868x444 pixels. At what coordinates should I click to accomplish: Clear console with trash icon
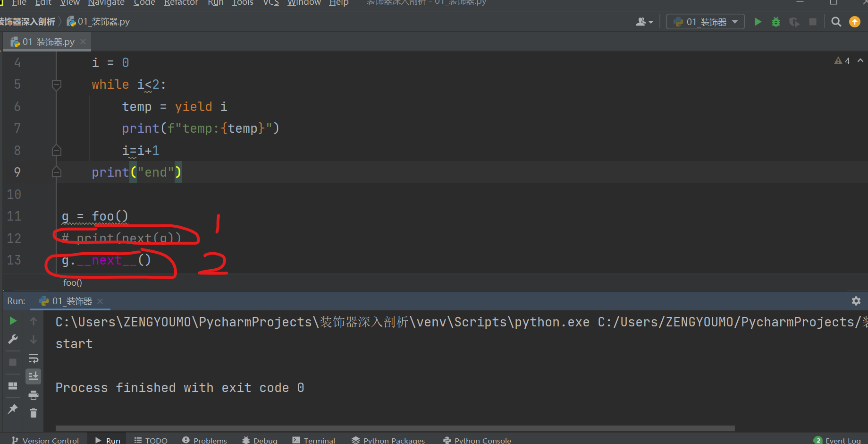pos(34,413)
